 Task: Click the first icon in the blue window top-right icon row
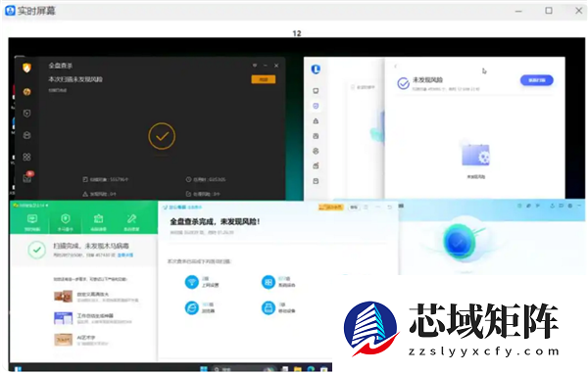point(519,206)
